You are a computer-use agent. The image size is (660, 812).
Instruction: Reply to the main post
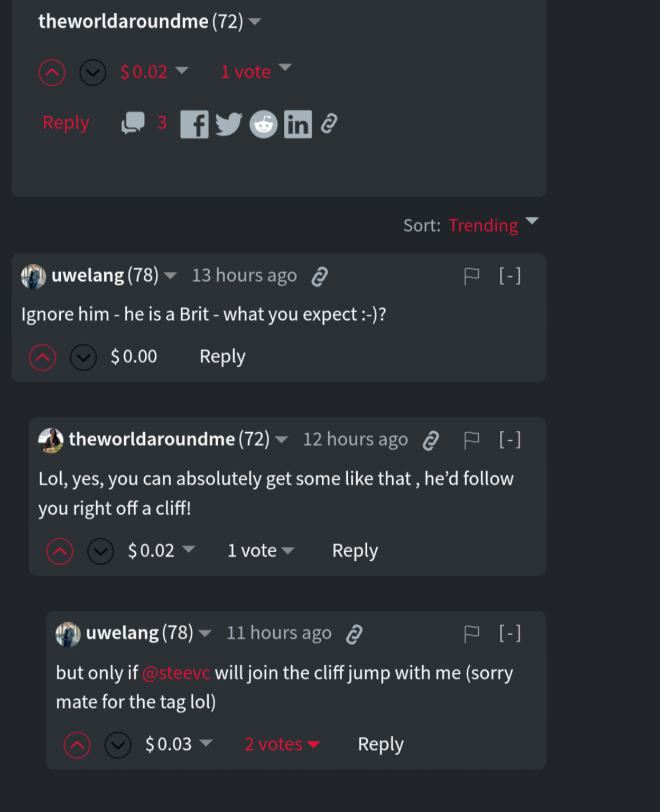coord(66,123)
